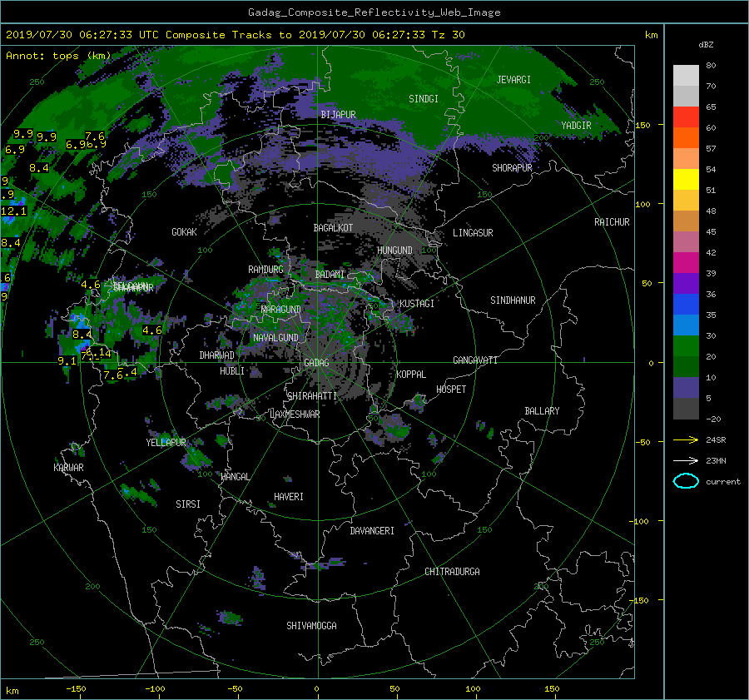The height and width of the screenshot is (700, 749).
Task: Select the HAVERI city label
Action: (x=289, y=497)
